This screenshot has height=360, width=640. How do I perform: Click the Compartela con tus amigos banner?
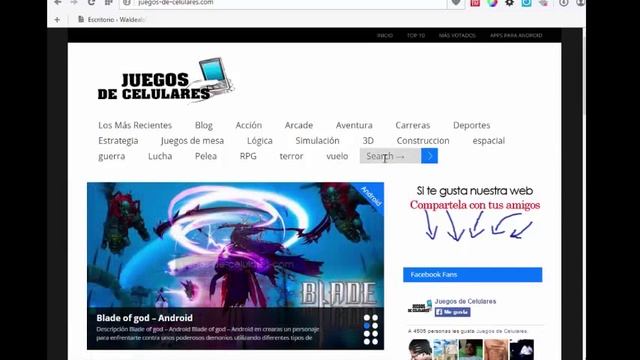pyautogui.click(x=475, y=213)
